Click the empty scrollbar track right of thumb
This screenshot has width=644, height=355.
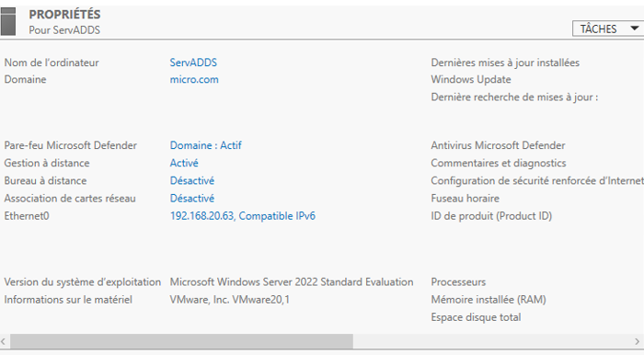pos(492,341)
